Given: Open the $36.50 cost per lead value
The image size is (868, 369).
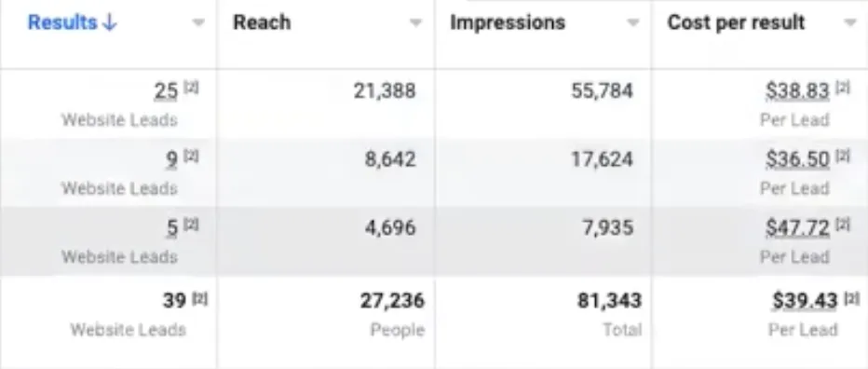Looking at the screenshot, I should pos(798,159).
